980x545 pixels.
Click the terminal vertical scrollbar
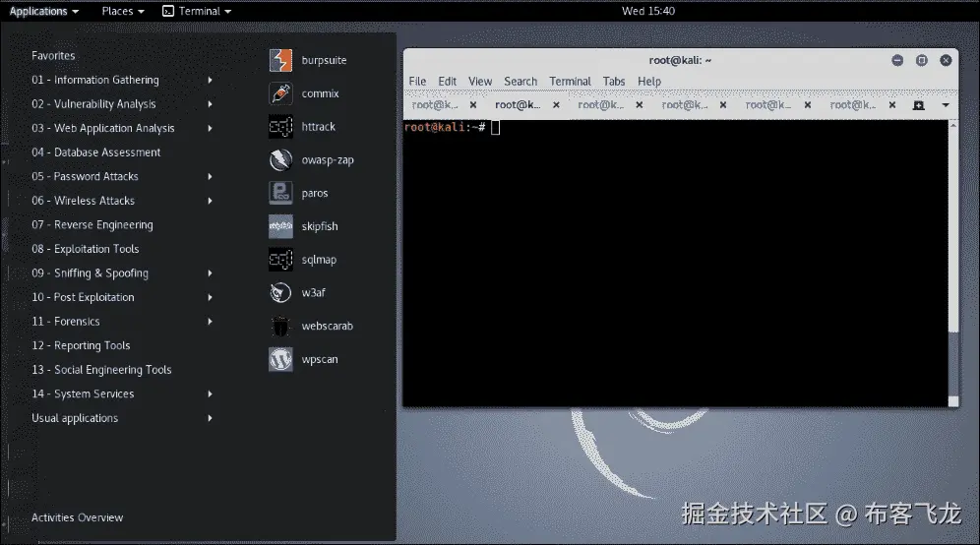953,263
